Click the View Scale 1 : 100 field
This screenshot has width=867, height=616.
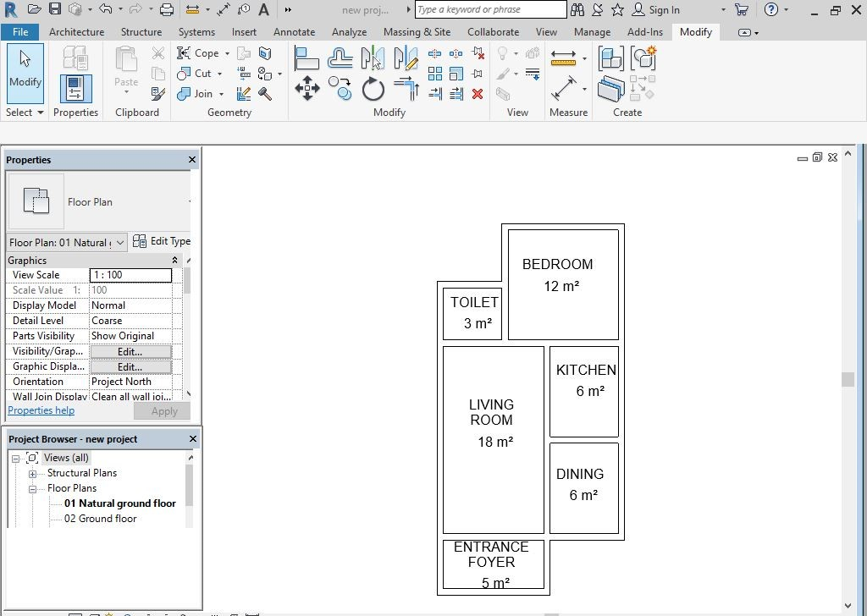[130, 275]
